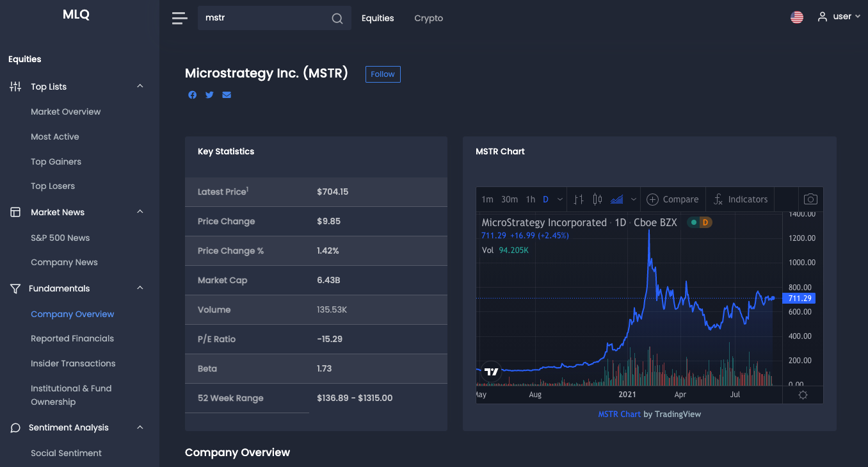Open the chart style dropdown arrow
This screenshot has width=868, height=467.
tap(634, 199)
